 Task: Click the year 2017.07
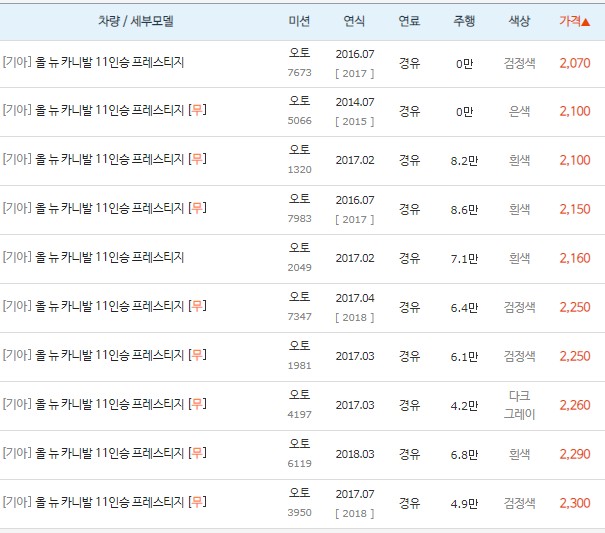coord(355,494)
